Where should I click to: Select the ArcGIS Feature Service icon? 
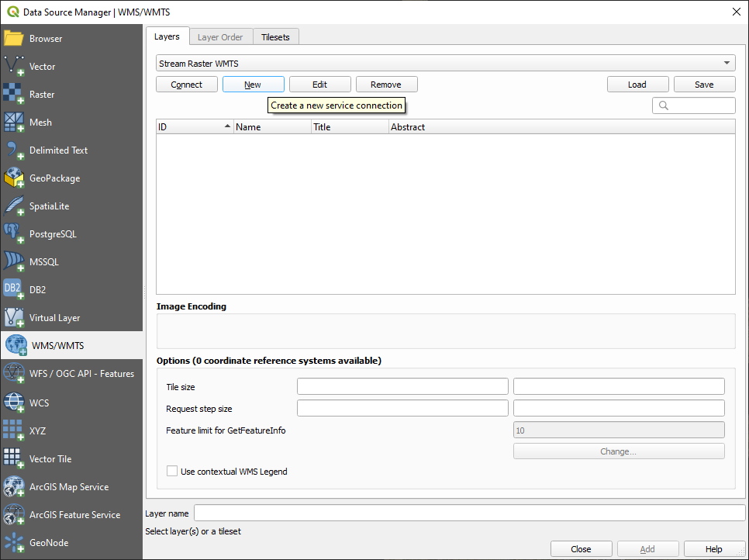coord(13,514)
